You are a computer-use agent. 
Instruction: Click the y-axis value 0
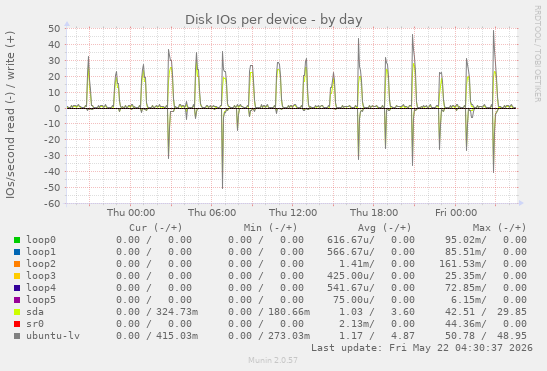point(57,109)
